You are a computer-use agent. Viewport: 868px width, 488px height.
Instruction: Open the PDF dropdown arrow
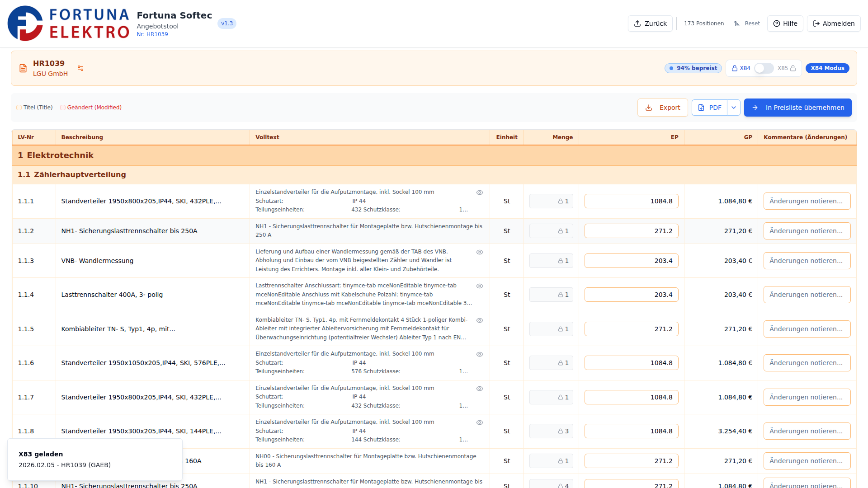734,108
